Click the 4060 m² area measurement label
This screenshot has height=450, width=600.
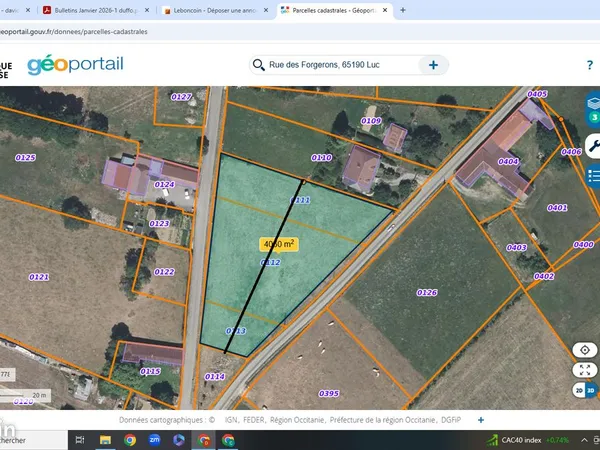click(279, 244)
